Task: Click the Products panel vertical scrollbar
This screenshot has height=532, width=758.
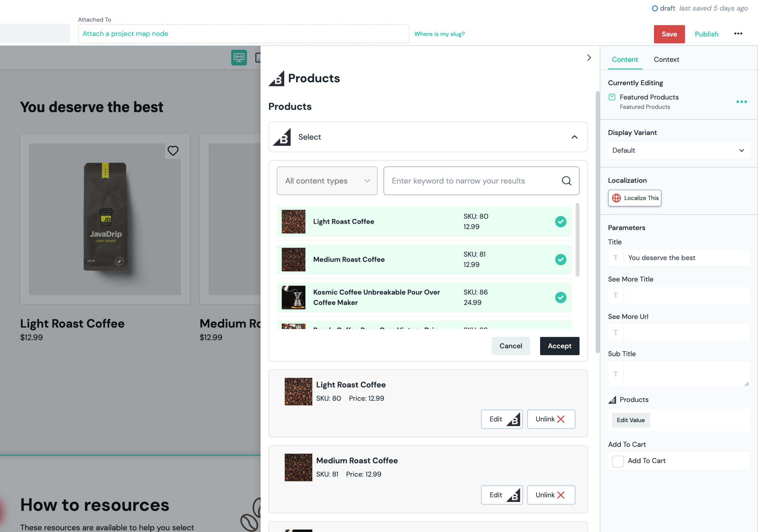Action: tap(597, 222)
